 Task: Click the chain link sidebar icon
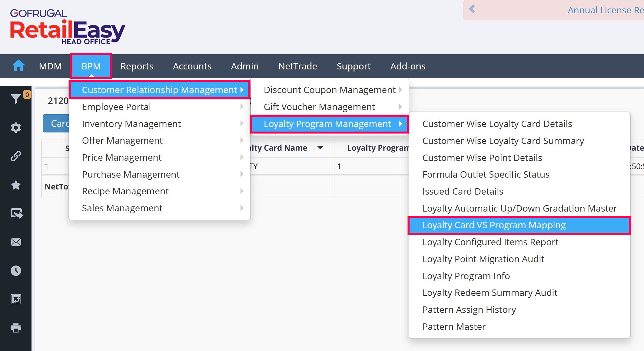16,156
